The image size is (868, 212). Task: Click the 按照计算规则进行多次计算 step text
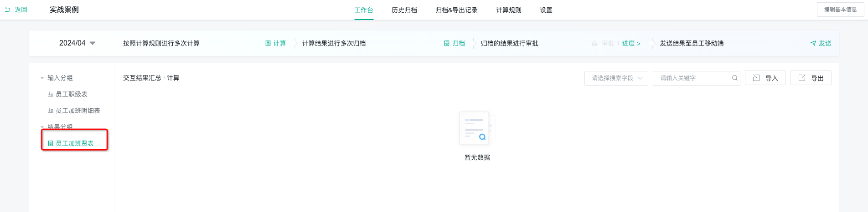(161, 43)
